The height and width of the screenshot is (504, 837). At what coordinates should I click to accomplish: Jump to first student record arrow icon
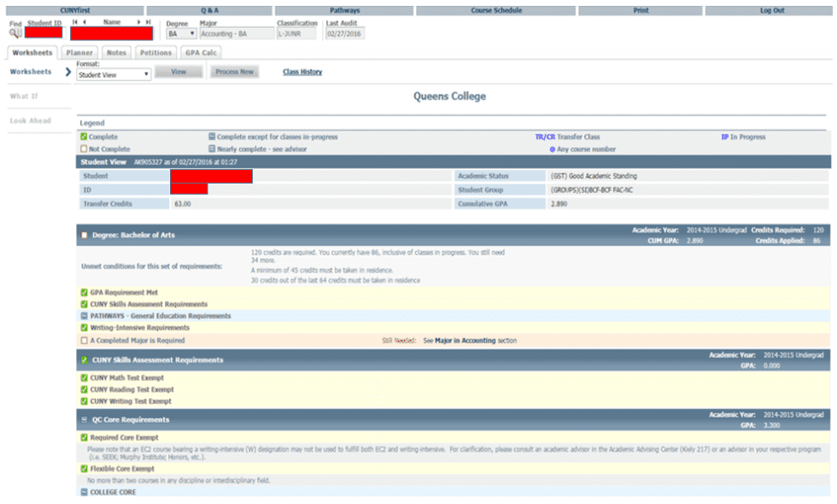coord(74,23)
